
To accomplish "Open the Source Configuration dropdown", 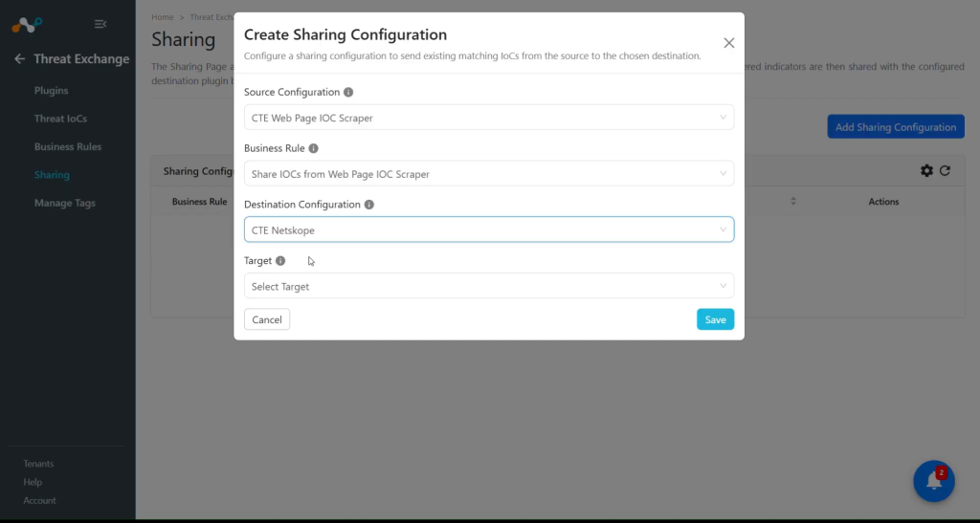I will tap(489, 118).
